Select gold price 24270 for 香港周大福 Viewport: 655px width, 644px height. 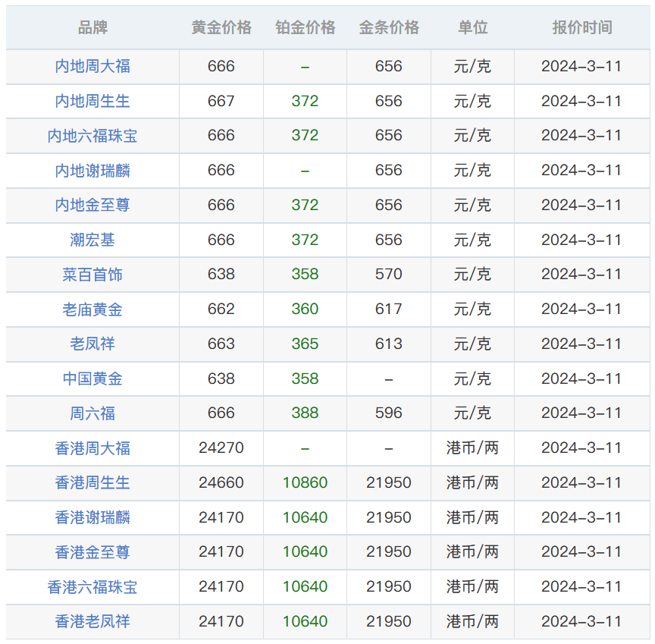[x=221, y=448]
